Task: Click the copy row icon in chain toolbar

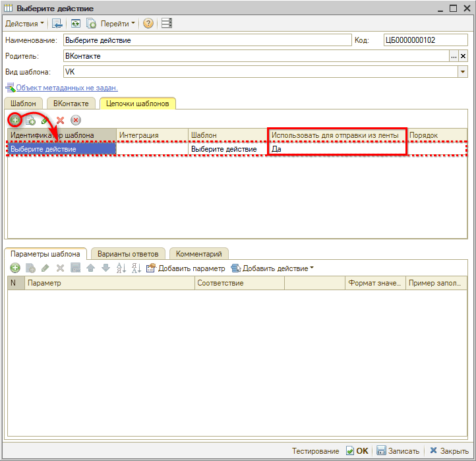Action: pyautogui.click(x=30, y=120)
